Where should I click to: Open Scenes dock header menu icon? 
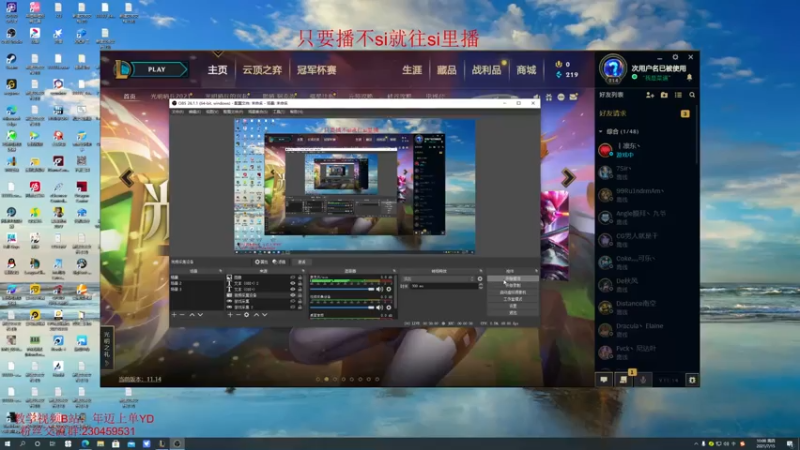click(x=220, y=271)
